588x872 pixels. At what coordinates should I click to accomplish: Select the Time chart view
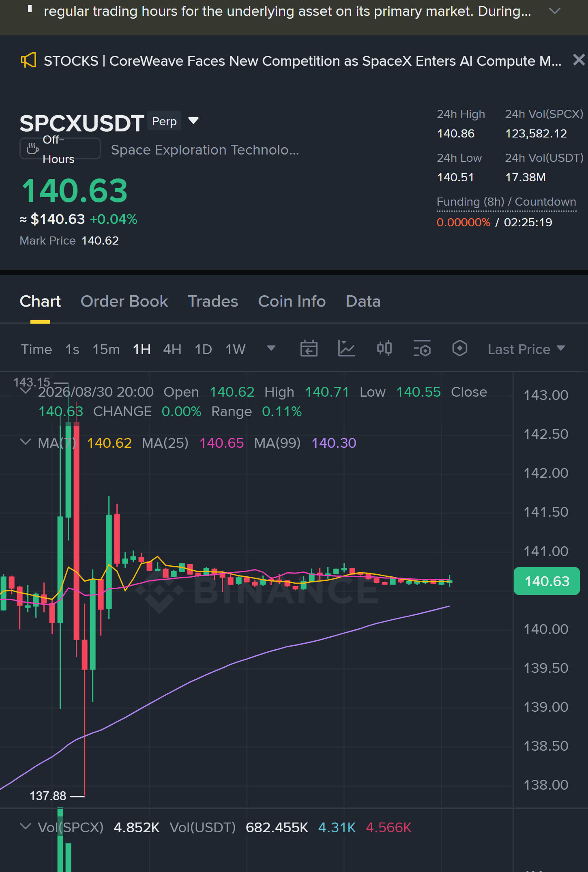click(x=36, y=349)
